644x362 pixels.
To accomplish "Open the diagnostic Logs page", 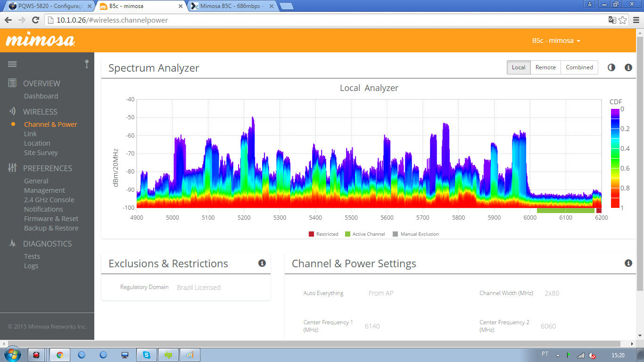I will coord(31,266).
